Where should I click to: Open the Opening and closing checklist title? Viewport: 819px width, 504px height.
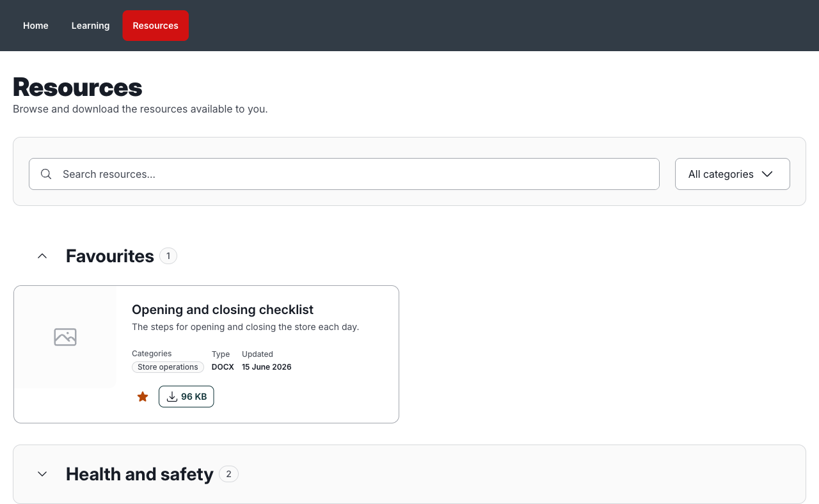click(223, 310)
